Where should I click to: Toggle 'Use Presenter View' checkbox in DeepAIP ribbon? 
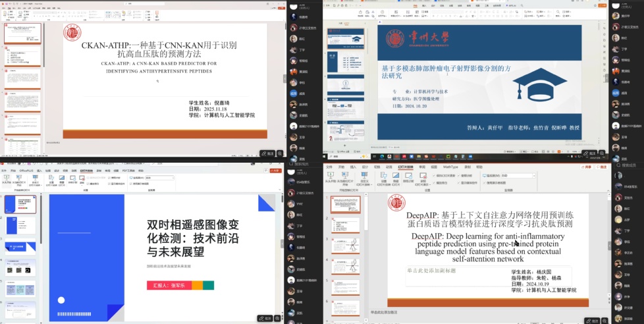coord(484,182)
